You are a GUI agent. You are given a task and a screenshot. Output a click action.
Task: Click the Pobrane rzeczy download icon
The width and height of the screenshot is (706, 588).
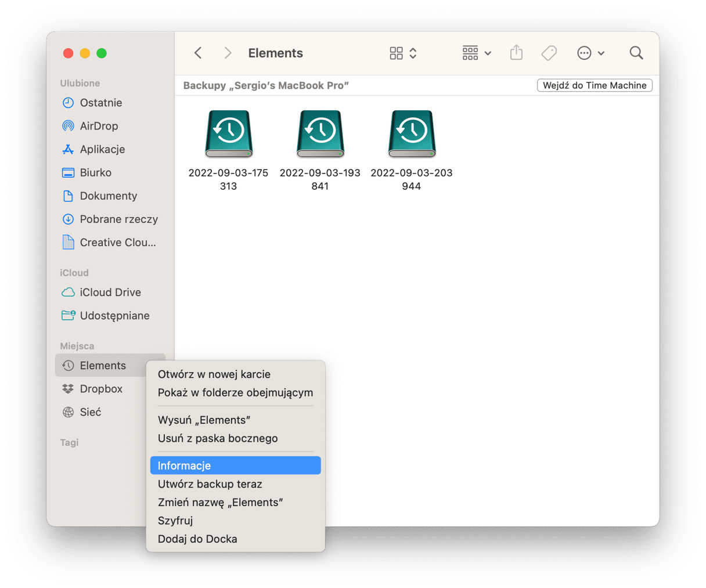(x=68, y=219)
